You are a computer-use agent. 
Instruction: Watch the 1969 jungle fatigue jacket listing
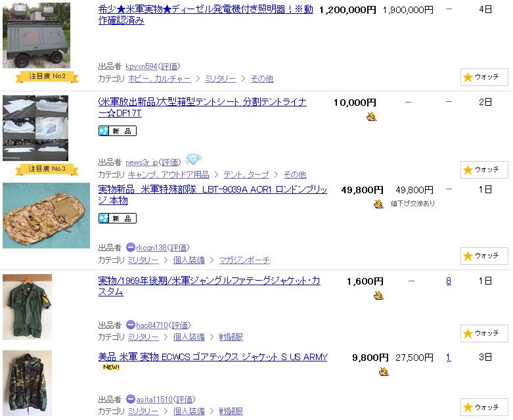[x=484, y=334]
